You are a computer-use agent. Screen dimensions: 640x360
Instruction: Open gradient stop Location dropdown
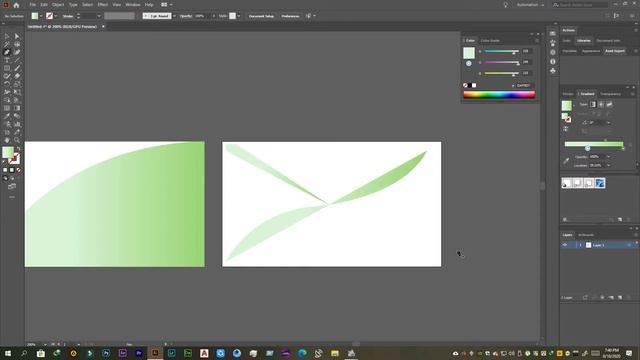point(609,165)
